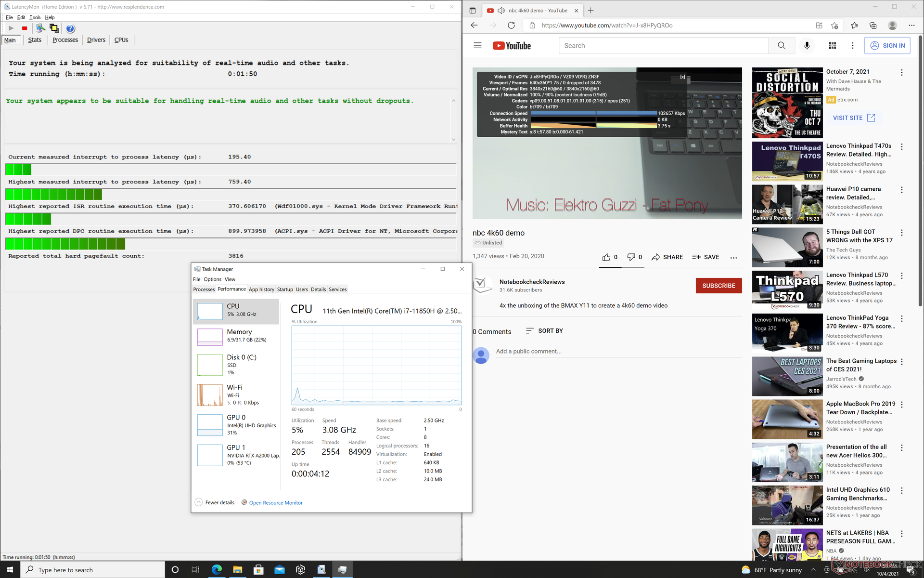
Task: Close the nbc 4k60 demo tab
Action: [x=576, y=10]
